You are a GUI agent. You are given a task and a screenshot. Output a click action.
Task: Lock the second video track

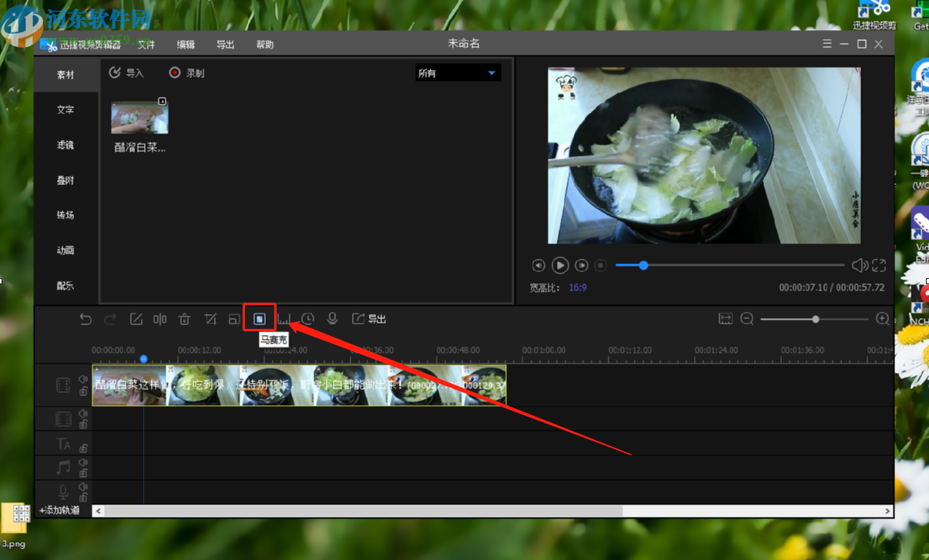[83, 424]
